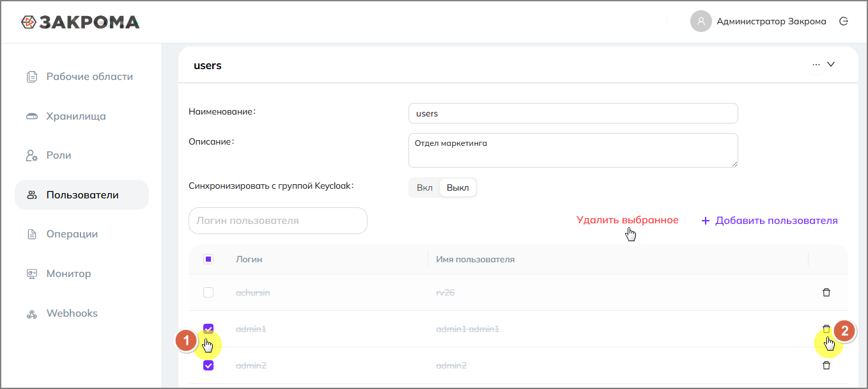Remove admin2 using the trash icon
This screenshot has width=868, height=389.
[x=826, y=365]
